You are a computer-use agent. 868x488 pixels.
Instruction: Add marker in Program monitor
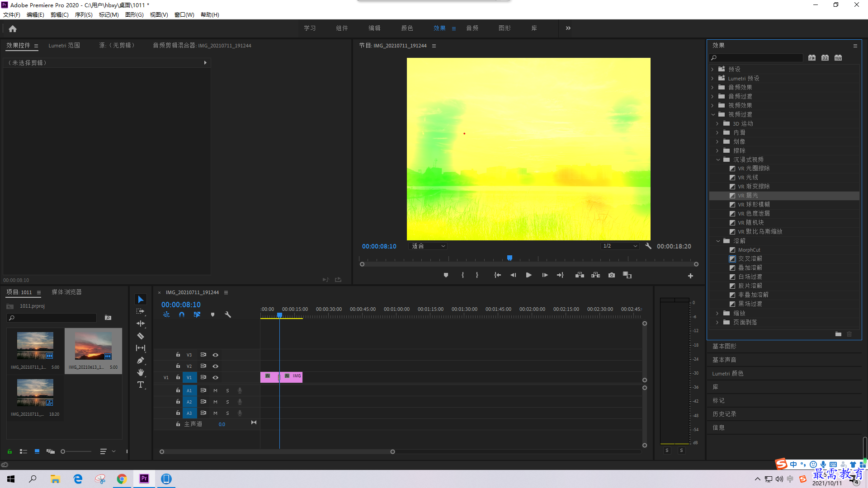point(446,275)
